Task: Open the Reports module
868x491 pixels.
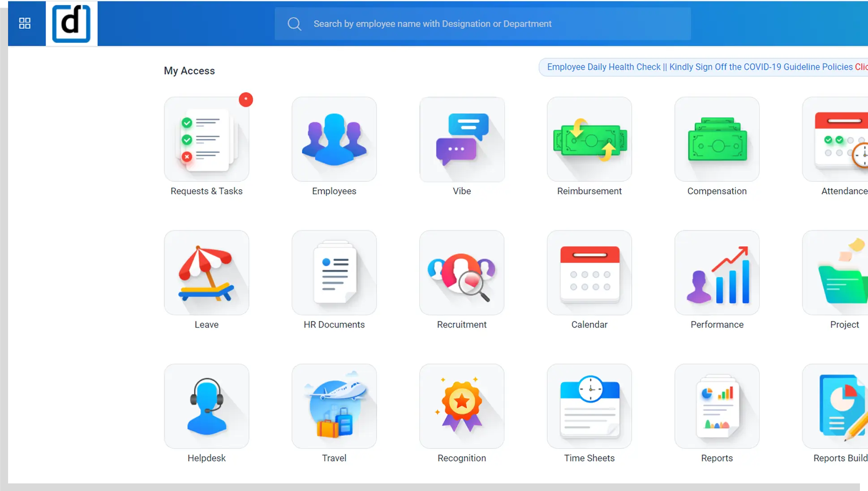Action: click(717, 406)
